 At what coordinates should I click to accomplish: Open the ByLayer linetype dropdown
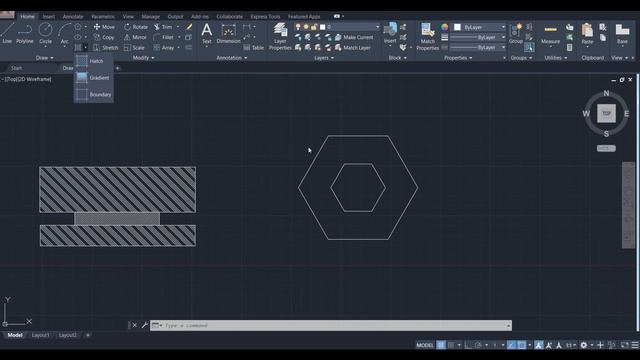(x=478, y=47)
